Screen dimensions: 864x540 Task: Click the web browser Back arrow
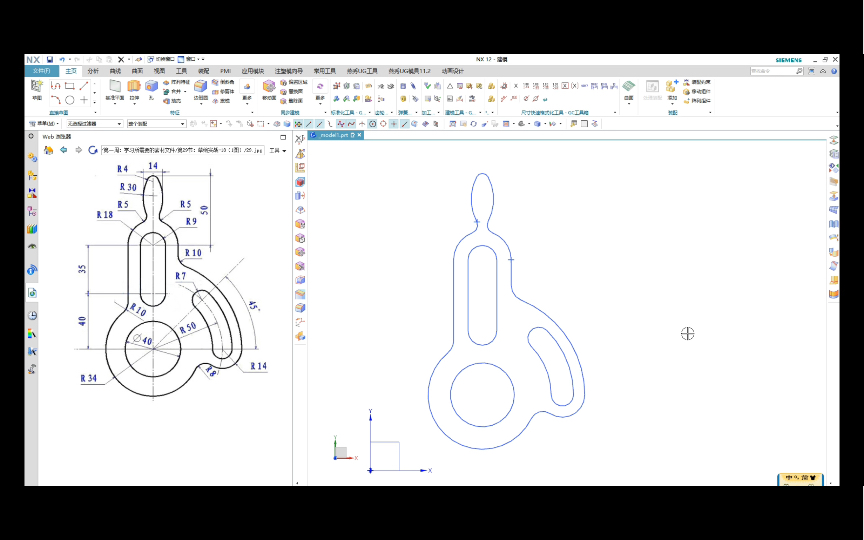[63, 150]
